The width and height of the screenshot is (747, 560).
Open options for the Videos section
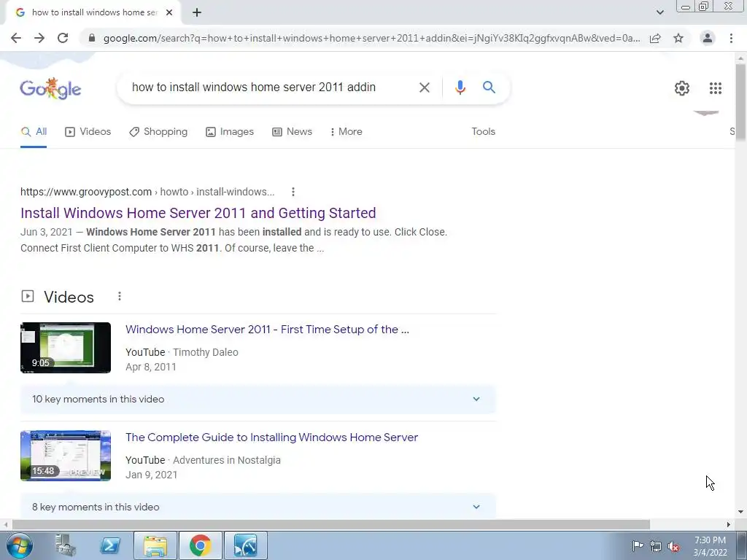[120, 296]
